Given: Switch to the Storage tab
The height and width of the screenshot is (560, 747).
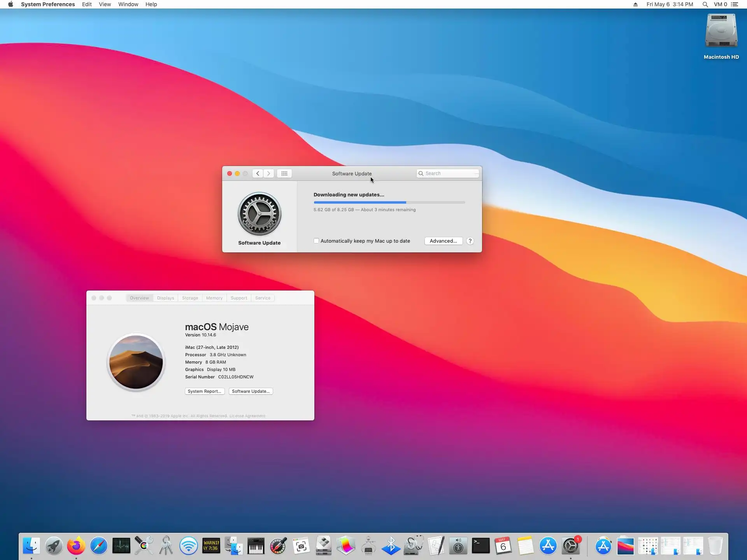Looking at the screenshot, I should (190, 298).
